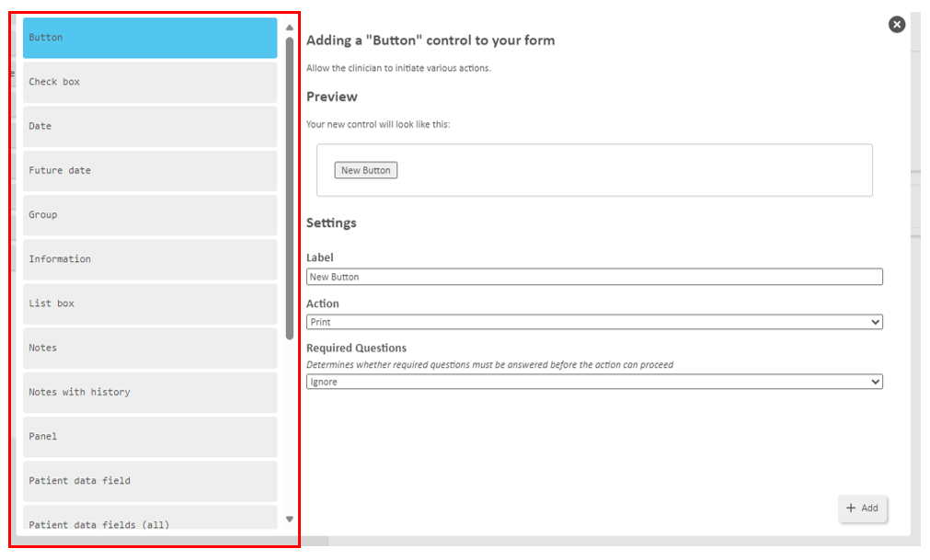
Task: Select the Button control type
Action: tap(150, 38)
